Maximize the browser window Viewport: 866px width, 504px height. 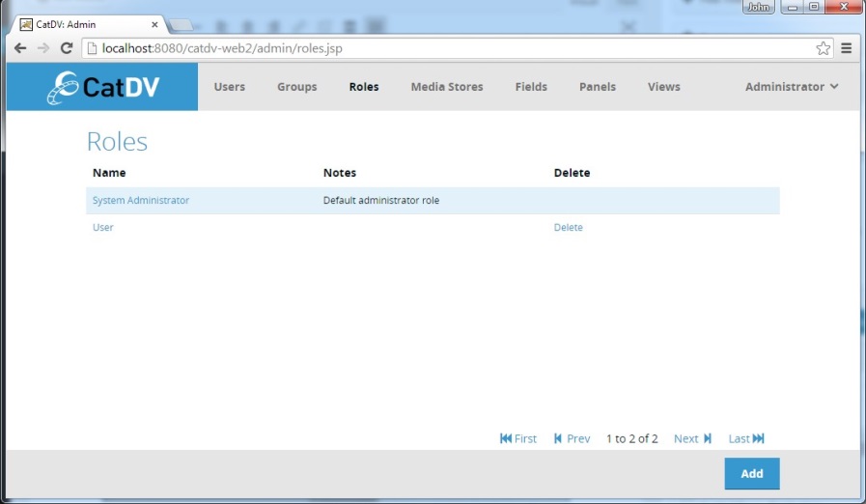click(814, 7)
